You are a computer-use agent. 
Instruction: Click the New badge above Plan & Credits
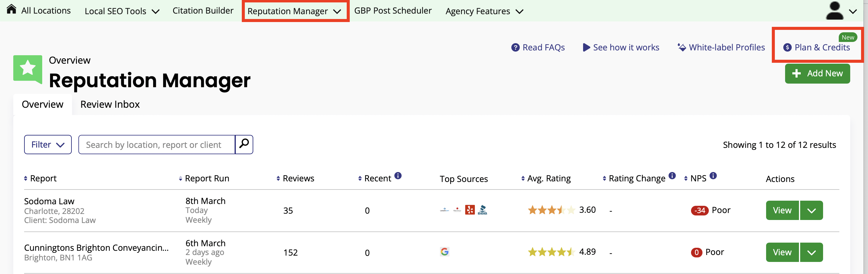(x=848, y=37)
